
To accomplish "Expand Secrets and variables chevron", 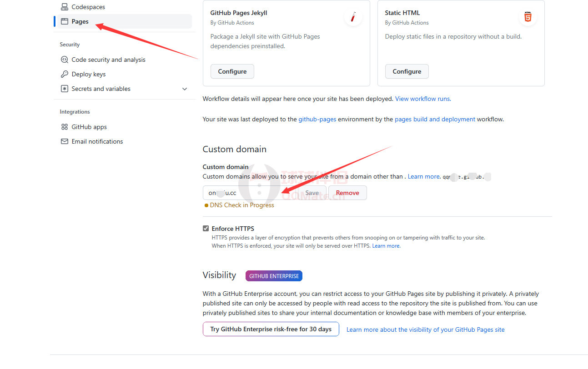I will (185, 89).
